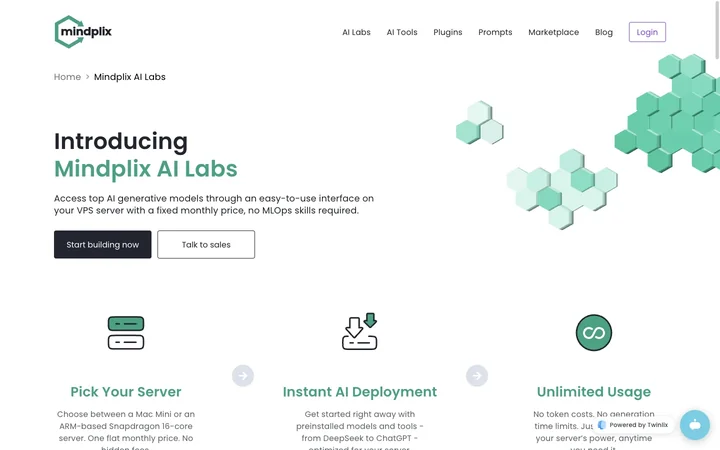Click the server stack icon
720x450 pixels.
pyautogui.click(x=126, y=333)
